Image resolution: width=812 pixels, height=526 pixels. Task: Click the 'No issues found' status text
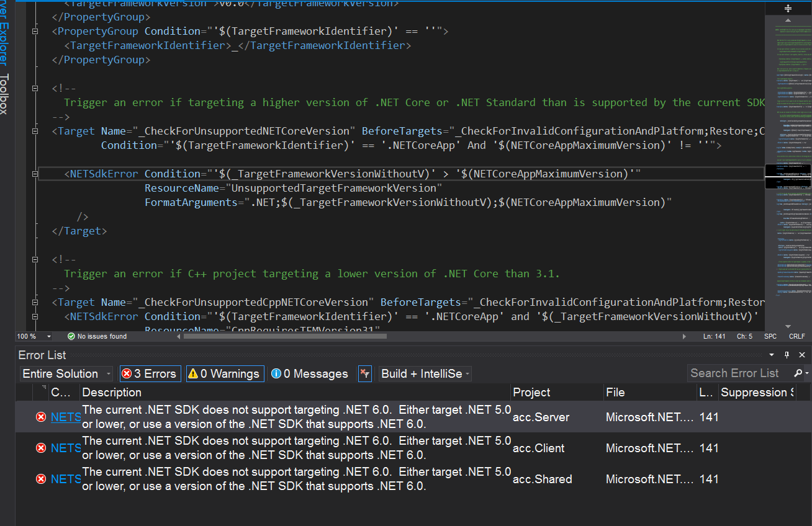(x=102, y=336)
